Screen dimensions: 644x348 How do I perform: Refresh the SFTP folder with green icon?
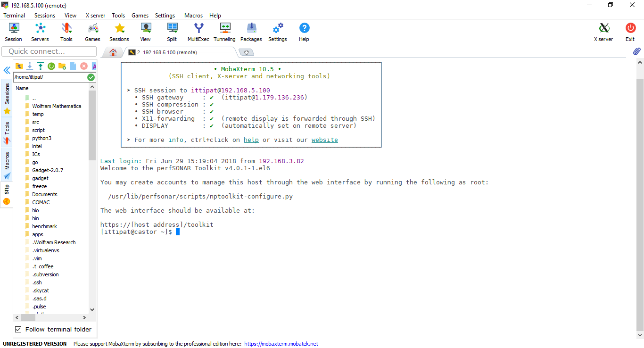(51, 66)
